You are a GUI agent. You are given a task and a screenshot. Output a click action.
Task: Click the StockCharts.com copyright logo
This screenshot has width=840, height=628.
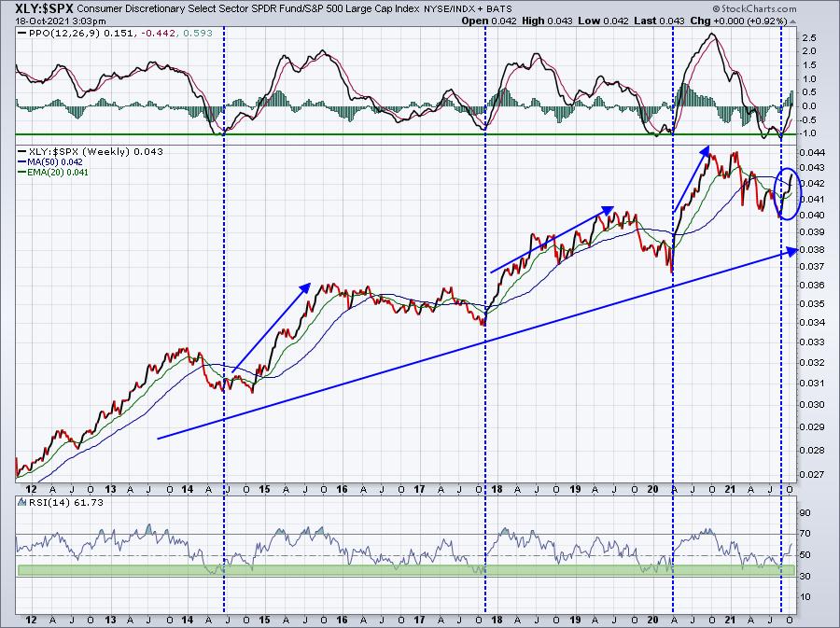click(x=754, y=8)
